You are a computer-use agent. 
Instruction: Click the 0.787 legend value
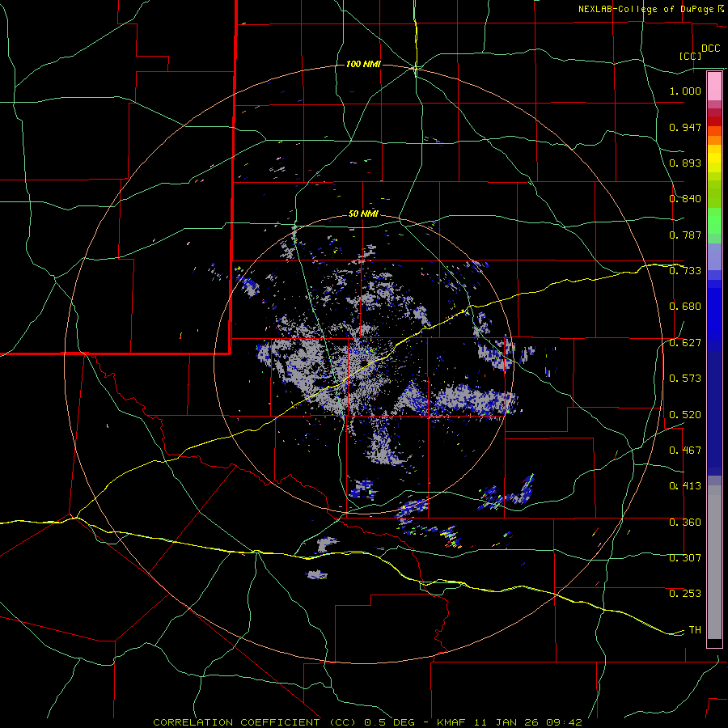coord(685,235)
